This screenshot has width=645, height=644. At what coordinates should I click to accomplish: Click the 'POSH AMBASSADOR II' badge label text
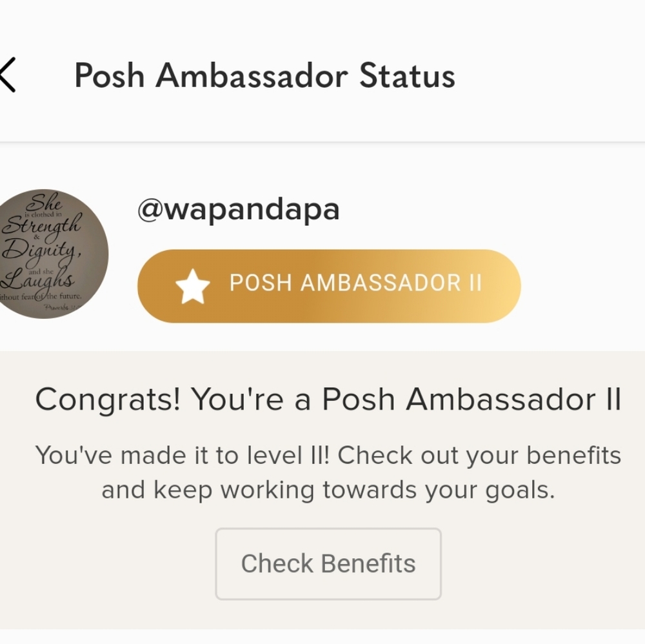355,283
